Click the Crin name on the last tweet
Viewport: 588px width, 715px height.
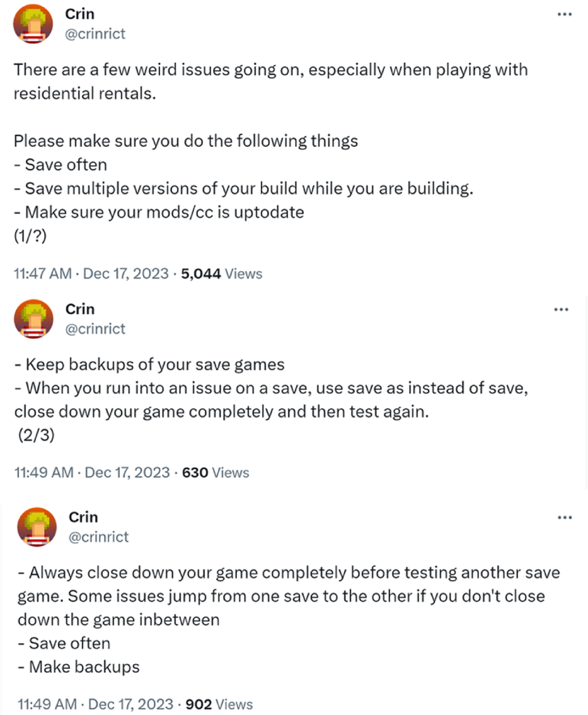coord(83,517)
